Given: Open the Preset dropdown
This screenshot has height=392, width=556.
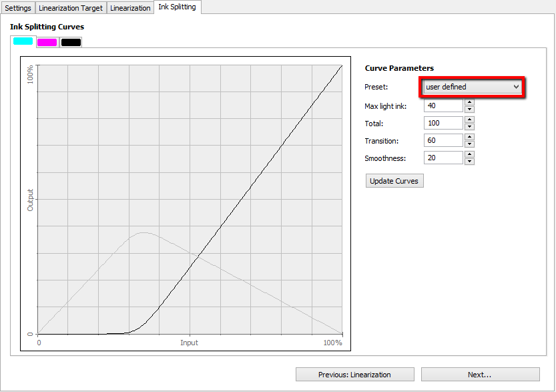Looking at the screenshot, I should (472, 87).
